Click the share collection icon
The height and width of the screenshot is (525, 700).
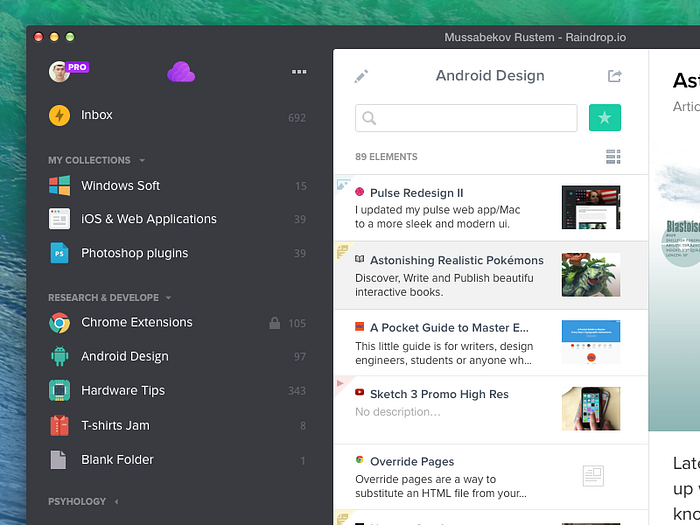(x=614, y=76)
